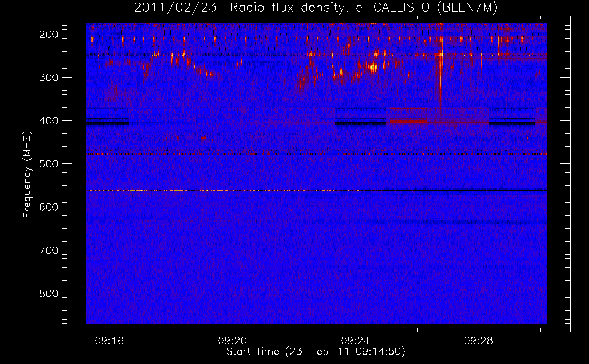Click the 09:16 time tick label
Screen dimensions: 589x364
coord(110,341)
